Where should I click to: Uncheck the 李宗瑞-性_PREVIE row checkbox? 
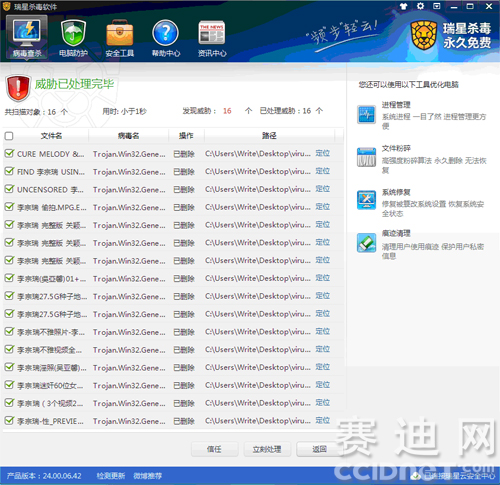pyautogui.click(x=9, y=421)
